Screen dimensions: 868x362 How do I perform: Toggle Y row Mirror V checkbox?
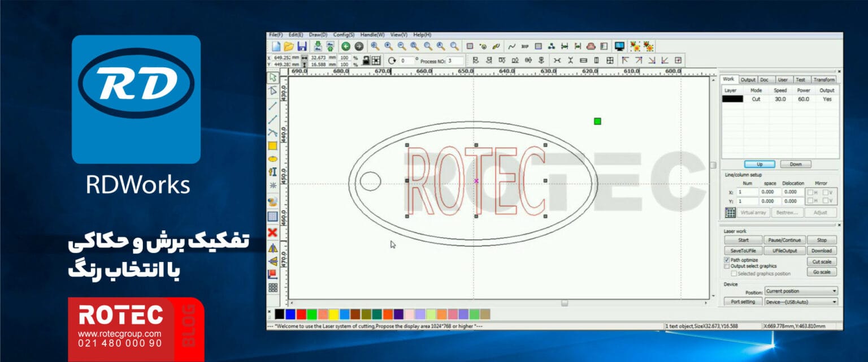coord(826,201)
